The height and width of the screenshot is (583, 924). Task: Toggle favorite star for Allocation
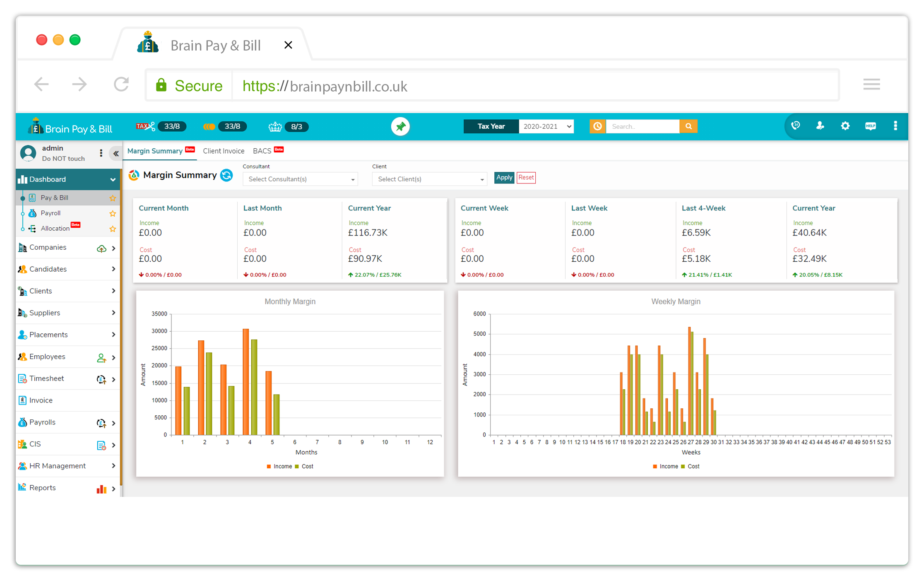(112, 229)
